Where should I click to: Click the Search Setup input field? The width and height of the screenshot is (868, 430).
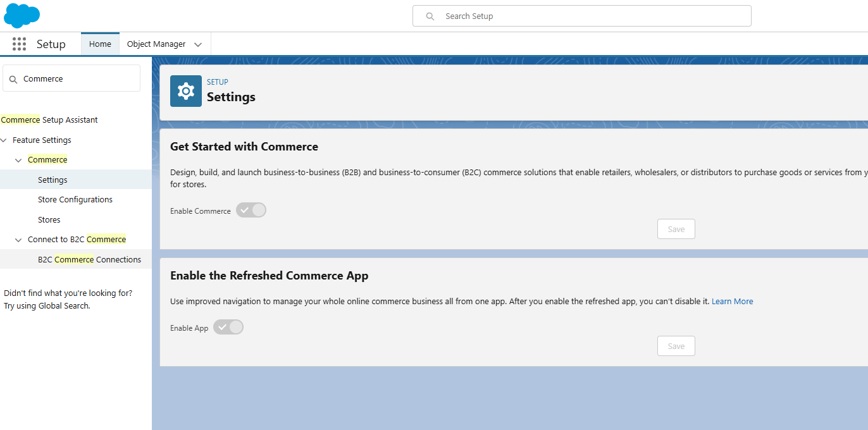click(x=588, y=16)
